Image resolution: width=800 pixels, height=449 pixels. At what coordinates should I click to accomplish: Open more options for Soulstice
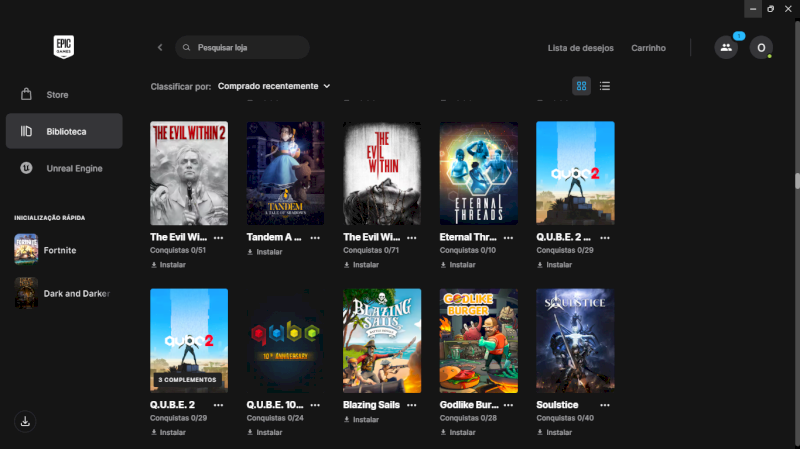pos(605,405)
